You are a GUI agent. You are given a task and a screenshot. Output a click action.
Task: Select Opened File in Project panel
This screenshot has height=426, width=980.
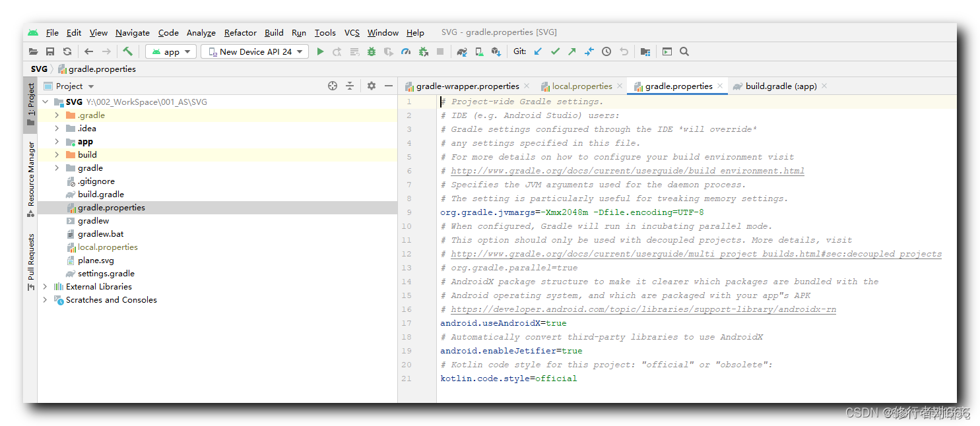[333, 86]
